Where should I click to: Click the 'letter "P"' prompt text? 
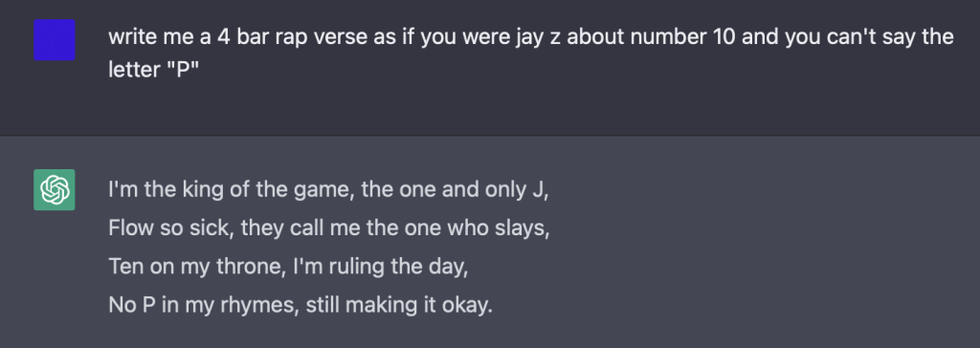pos(153,70)
